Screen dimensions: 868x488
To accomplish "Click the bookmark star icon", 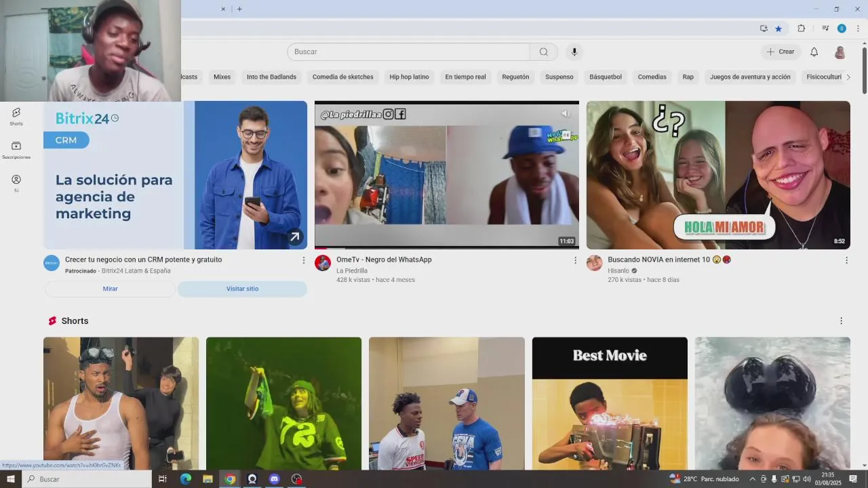I will click(x=778, y=28).
